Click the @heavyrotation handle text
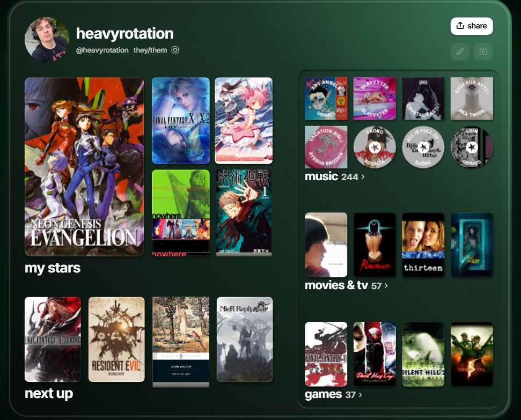Screen dimensions: 521x420 click(102, 50)
